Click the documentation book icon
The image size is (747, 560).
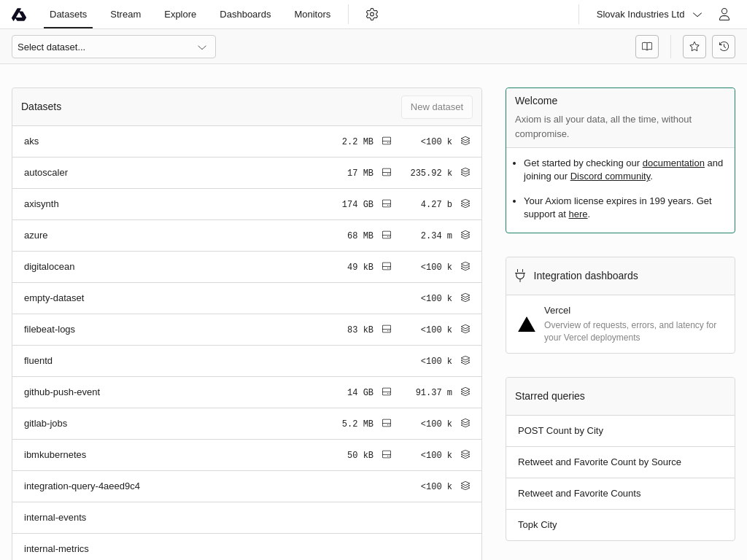646,47
